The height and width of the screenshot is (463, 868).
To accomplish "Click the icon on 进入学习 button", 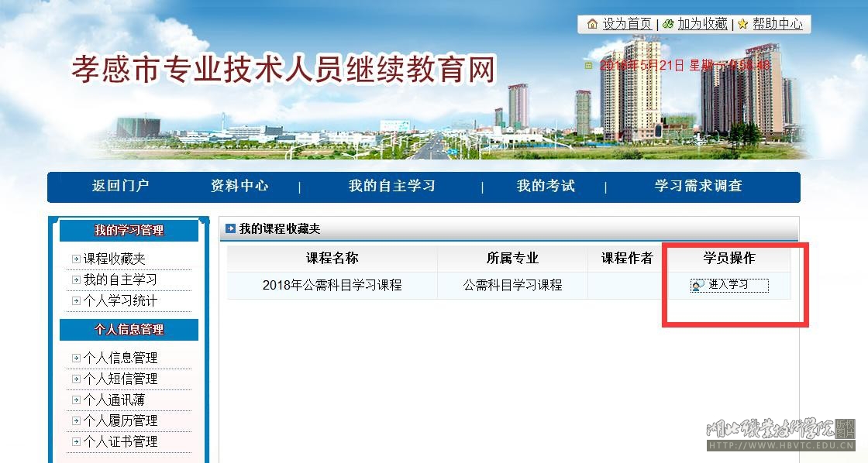I will tap(698, 286).
